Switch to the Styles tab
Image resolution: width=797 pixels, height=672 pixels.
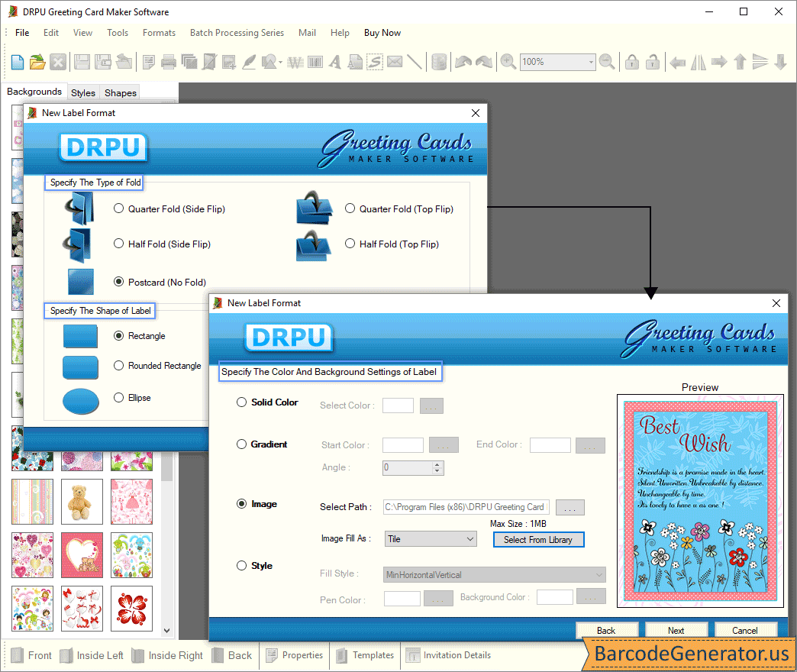coord(83,92)
